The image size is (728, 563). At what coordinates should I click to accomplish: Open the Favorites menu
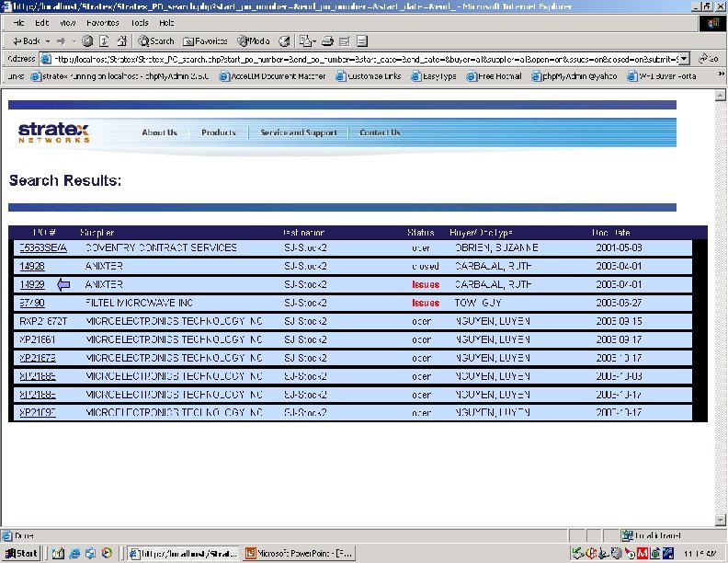(x=103, y=23)
